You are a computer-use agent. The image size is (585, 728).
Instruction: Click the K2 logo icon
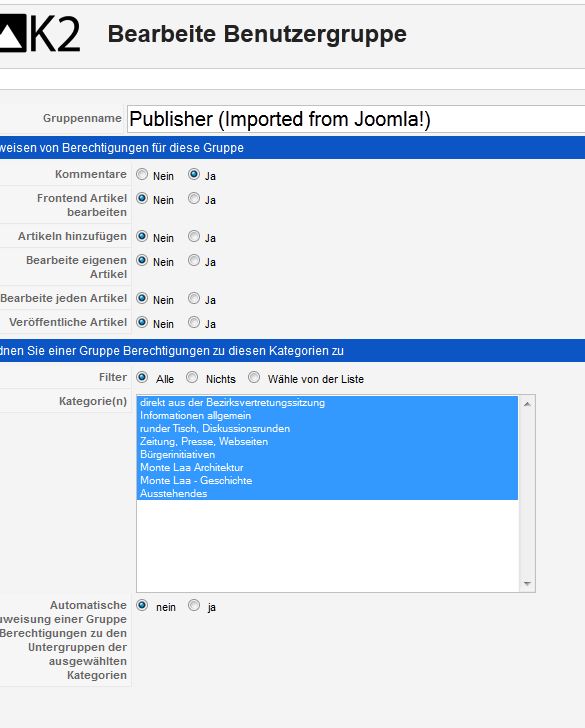(39, 32)
